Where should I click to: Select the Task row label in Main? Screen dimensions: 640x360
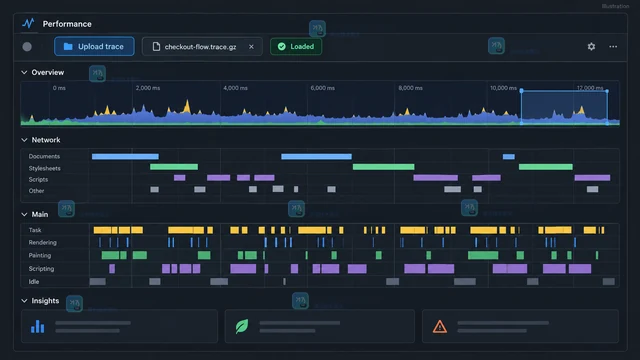35,230
